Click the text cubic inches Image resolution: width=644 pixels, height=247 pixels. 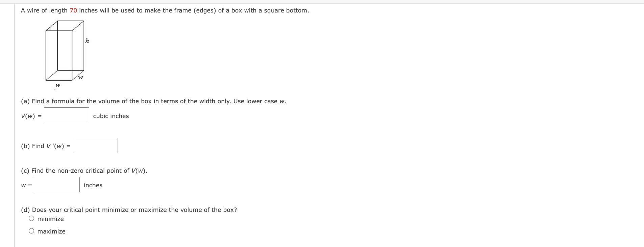111,116
